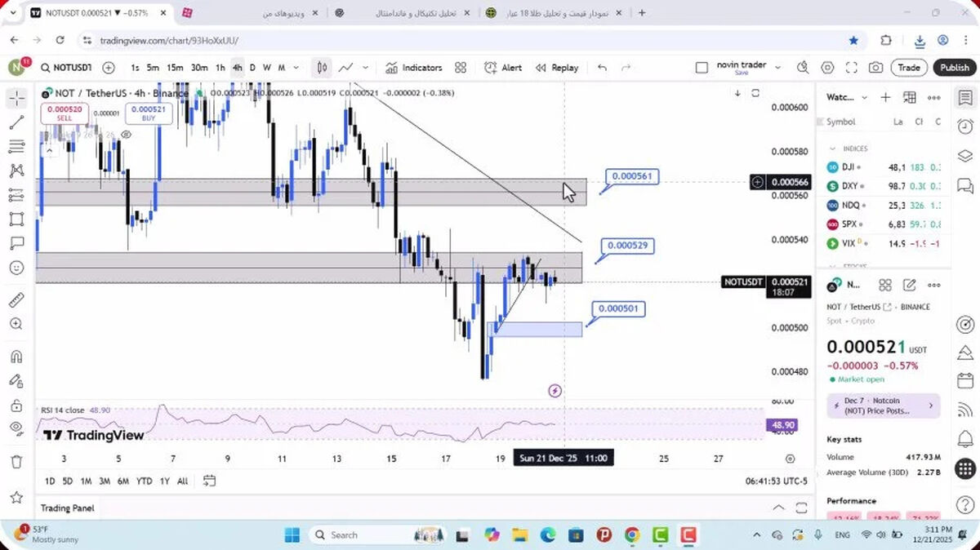Open the object tree layers panel
The width and height of the screenshot is (980, 550).
click(x=965, y=156)
